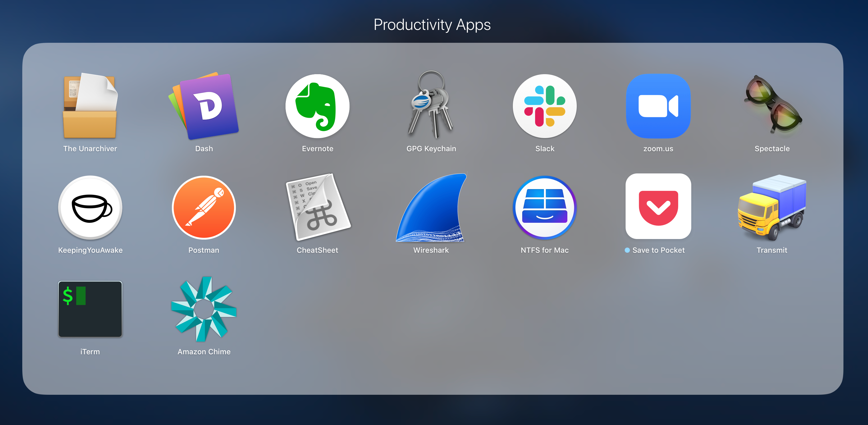The image size is (868, 425).
Task: Launch the GPG Keychain keys icon
Action: click(x=431, y=105)
